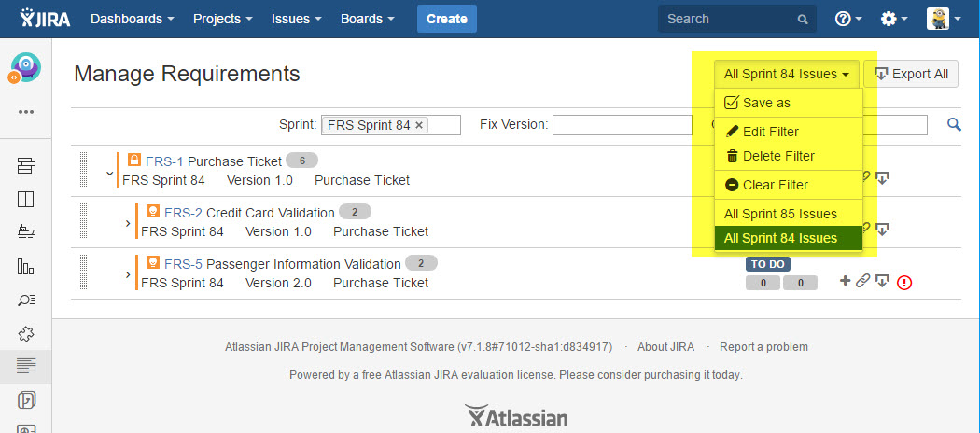
Task: Choose 'All Sprint 85 Issues' filter
Action: click(x=780, y=214)
